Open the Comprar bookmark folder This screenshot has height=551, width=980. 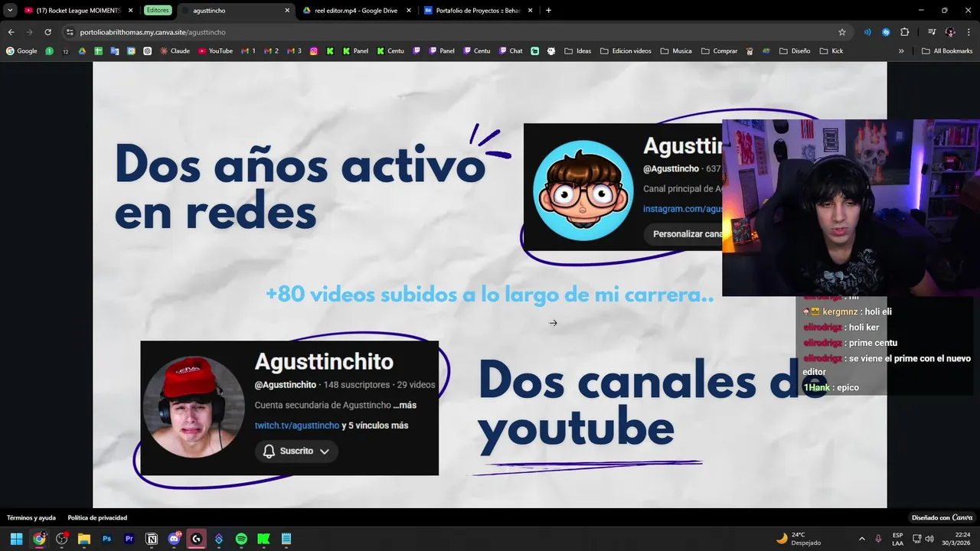coord(719,51)
